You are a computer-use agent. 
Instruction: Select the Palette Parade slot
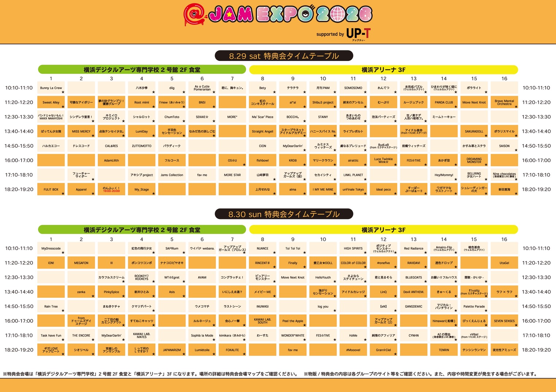[474, 307]
